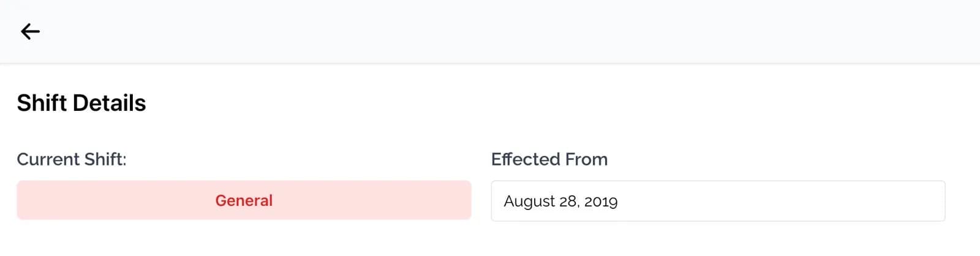Click the year 2019 in date field
Screen dimensions: 980x256
pos(600,201)
